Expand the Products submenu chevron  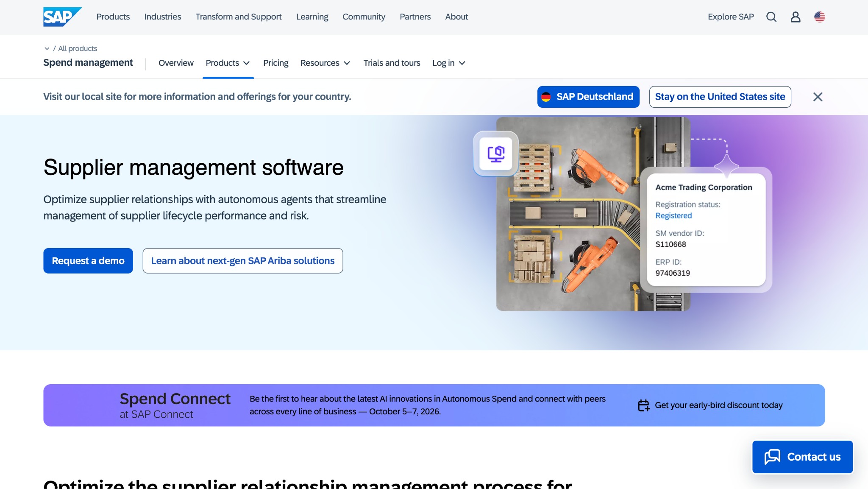(x=247, y=63)
